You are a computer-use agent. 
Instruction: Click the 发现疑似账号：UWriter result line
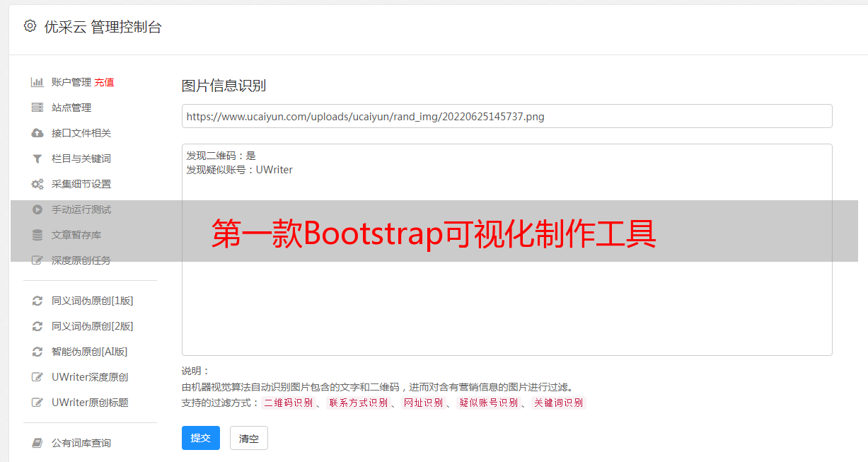click(x=239, y=170)
